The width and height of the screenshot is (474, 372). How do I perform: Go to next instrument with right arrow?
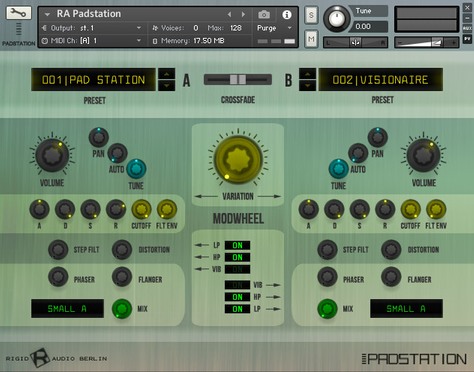[243, 14]
